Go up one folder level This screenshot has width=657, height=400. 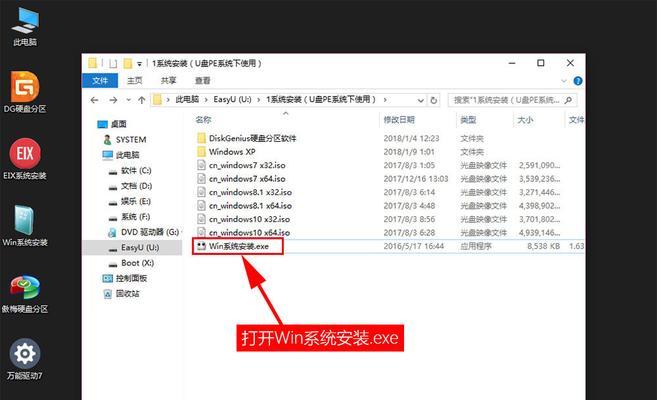click(142, 100)
